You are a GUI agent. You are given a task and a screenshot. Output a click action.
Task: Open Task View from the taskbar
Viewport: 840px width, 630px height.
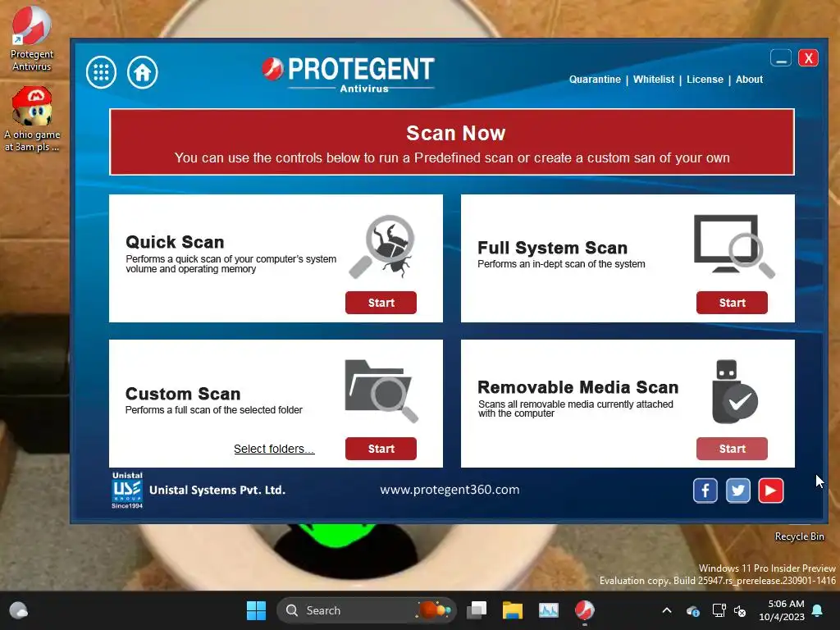tap(477, 610)
